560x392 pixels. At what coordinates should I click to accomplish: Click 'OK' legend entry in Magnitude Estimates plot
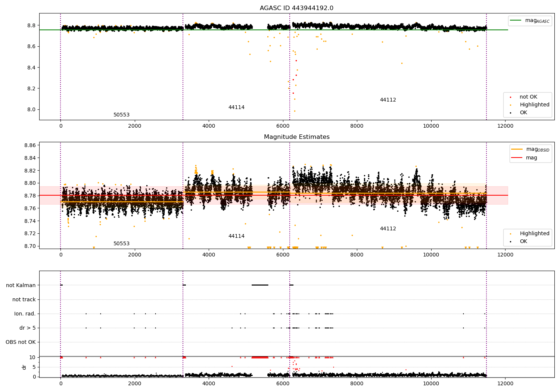click(x=523, y=242)
